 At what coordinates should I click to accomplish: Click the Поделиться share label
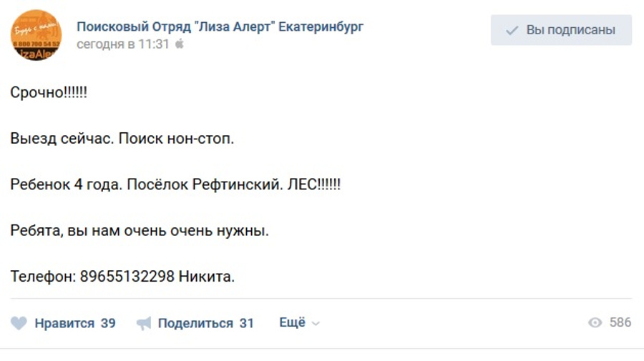click(x=195, y=323)
